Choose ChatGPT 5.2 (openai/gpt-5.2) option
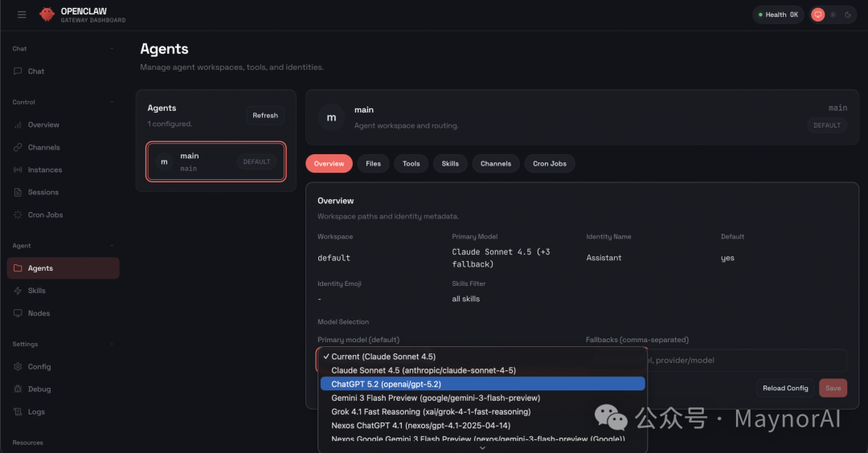This screenshot has width=868, height=453. click(x=483, y=385)
